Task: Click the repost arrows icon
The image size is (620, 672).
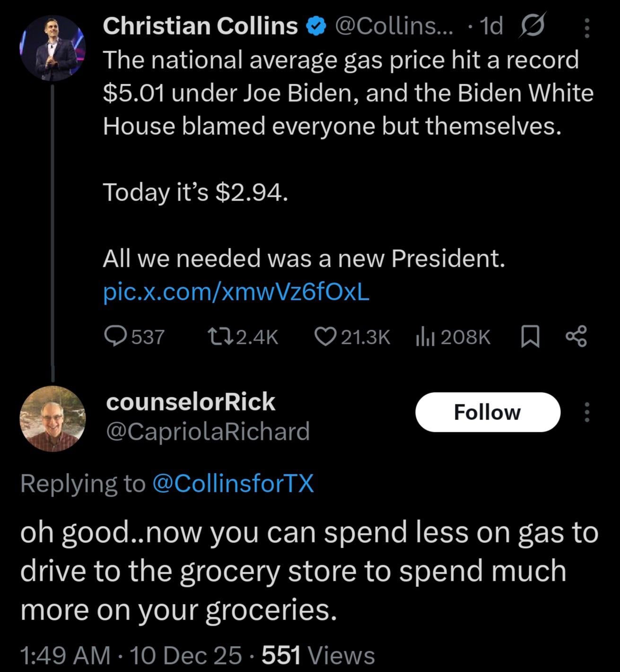Action: (219, 336)
